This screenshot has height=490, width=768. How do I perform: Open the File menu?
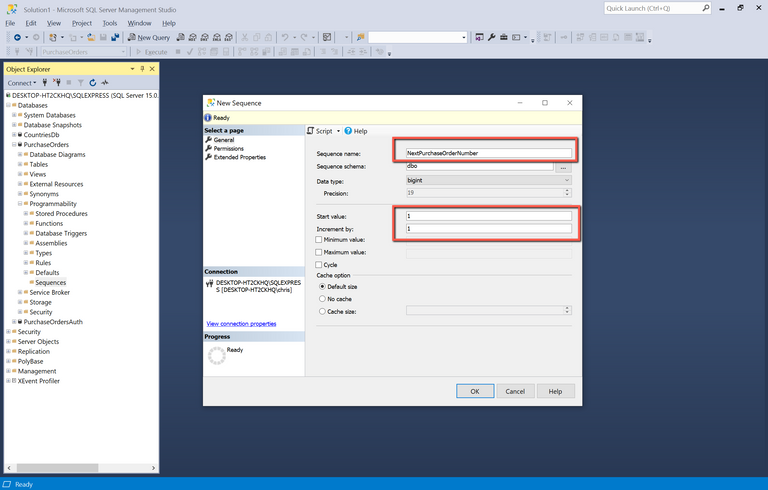(x=10, y=23)
